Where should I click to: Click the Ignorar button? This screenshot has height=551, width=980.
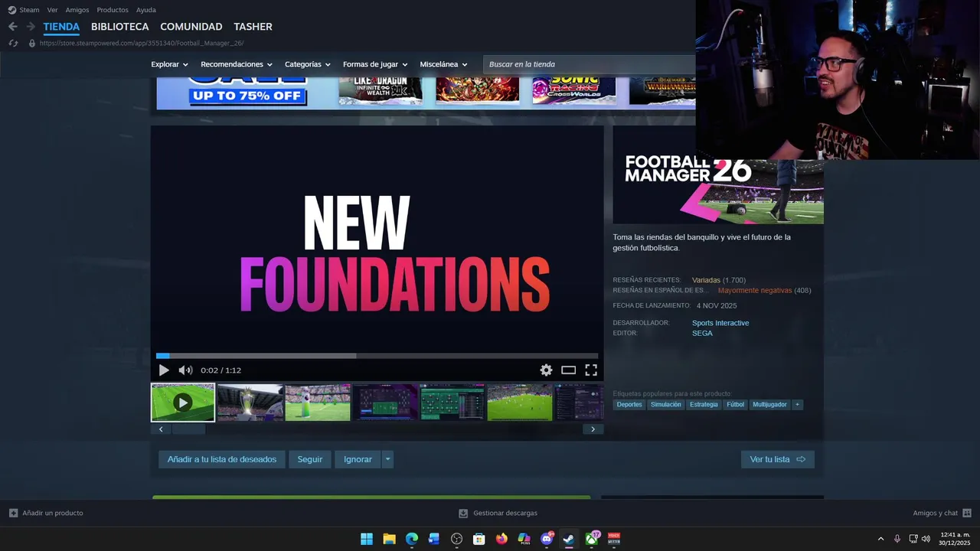pyautogui.click(x=358, y=459)
